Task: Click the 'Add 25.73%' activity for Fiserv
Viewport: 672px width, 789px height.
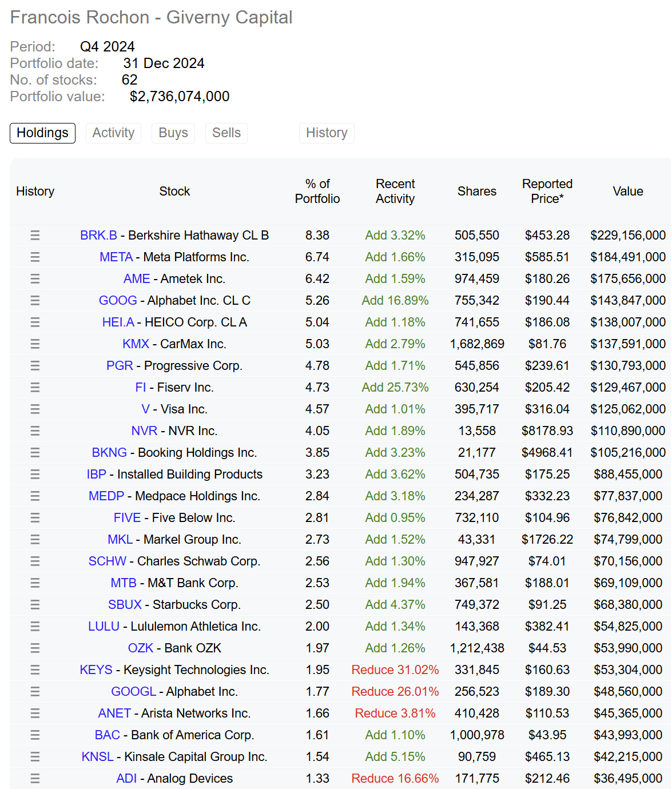Action: tap(395, 387)
